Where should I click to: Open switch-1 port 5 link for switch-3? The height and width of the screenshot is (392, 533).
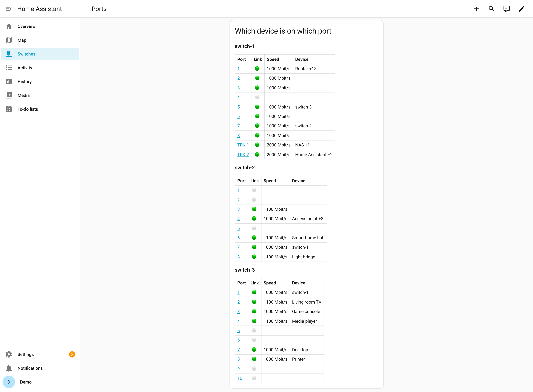238,107
